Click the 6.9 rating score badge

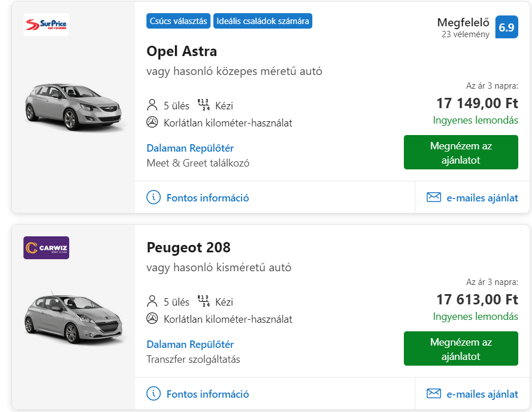507,27
